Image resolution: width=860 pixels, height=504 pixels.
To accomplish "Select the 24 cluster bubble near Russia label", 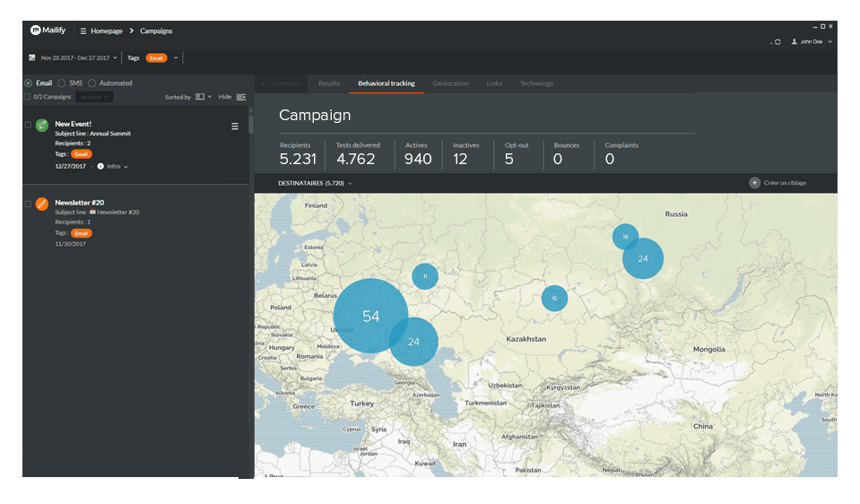I will (x=643, y=258).
